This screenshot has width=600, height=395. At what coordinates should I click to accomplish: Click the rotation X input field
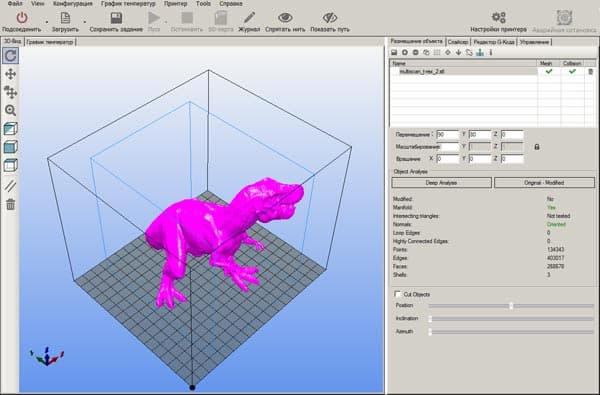point(447,159)
